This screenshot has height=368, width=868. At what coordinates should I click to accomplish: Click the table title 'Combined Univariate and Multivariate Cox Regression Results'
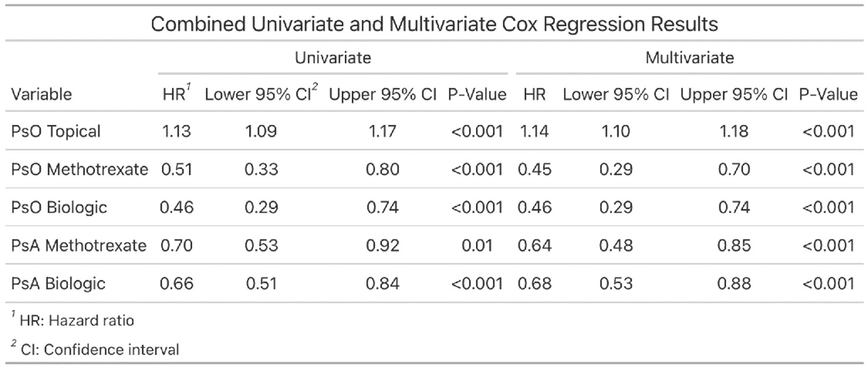(434, 25)
